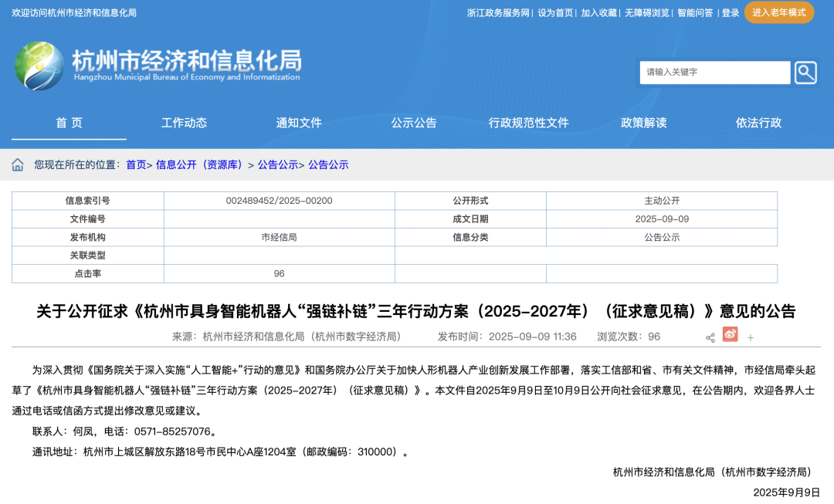The image size is (834, 504).
Task: Open 智能问答 link
Action: tap(695, 13)
